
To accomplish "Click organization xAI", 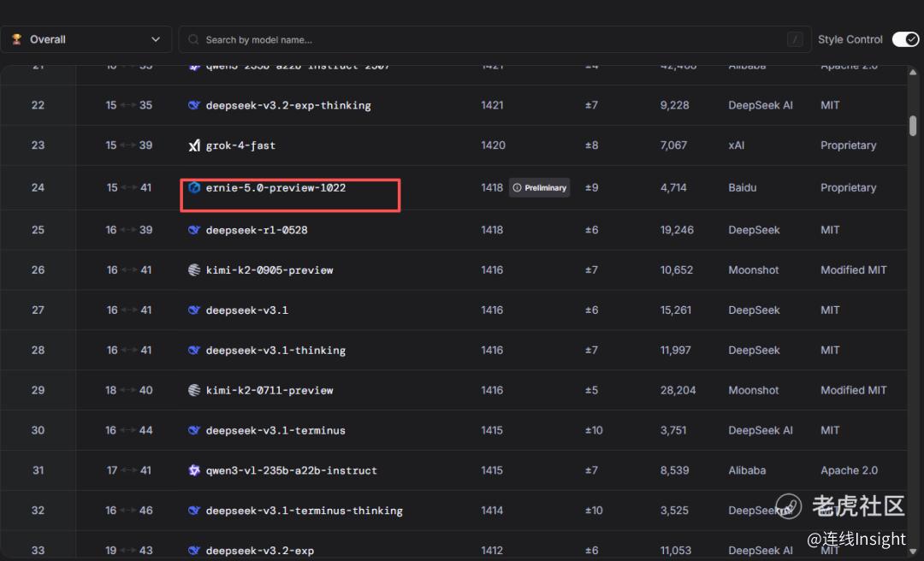I will coord(736,145).
